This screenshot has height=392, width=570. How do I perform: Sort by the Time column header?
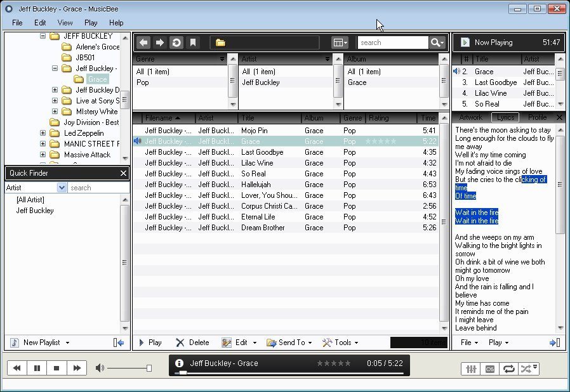pyautogui.click(x=428, y=118)
